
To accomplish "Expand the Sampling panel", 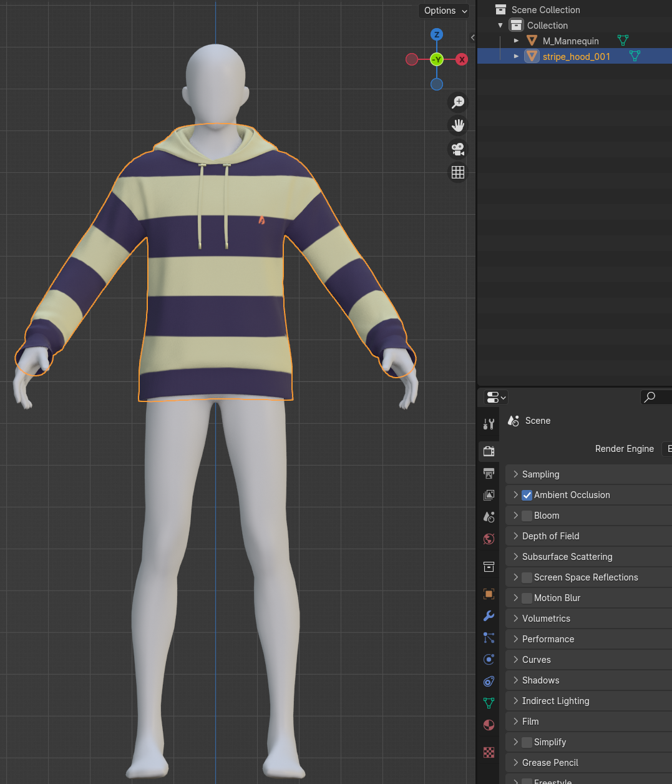I will [x=540, y=474].
